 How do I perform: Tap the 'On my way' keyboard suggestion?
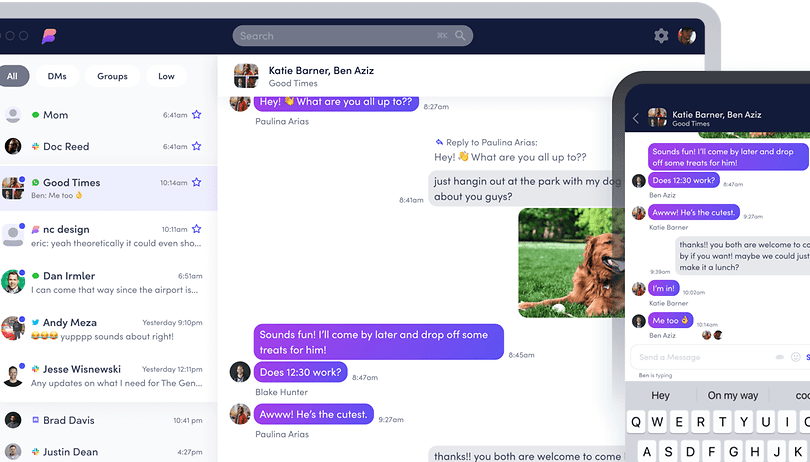point(733,395)
